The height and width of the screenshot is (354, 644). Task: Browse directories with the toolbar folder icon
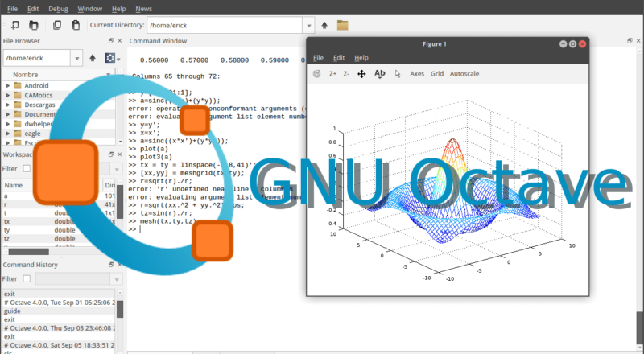point(343,25)
